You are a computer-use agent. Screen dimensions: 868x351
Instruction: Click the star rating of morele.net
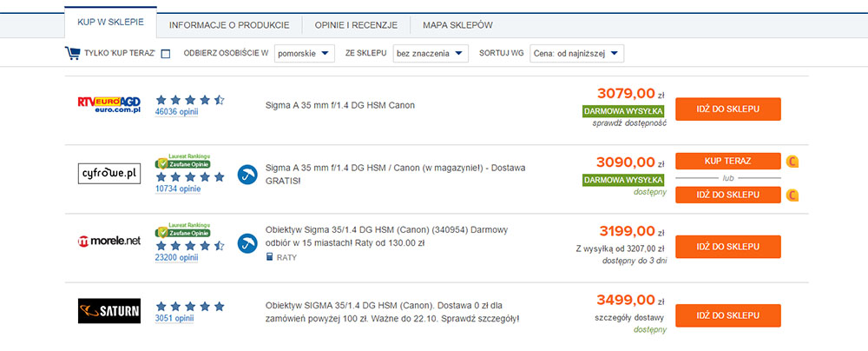pos(190,246)
